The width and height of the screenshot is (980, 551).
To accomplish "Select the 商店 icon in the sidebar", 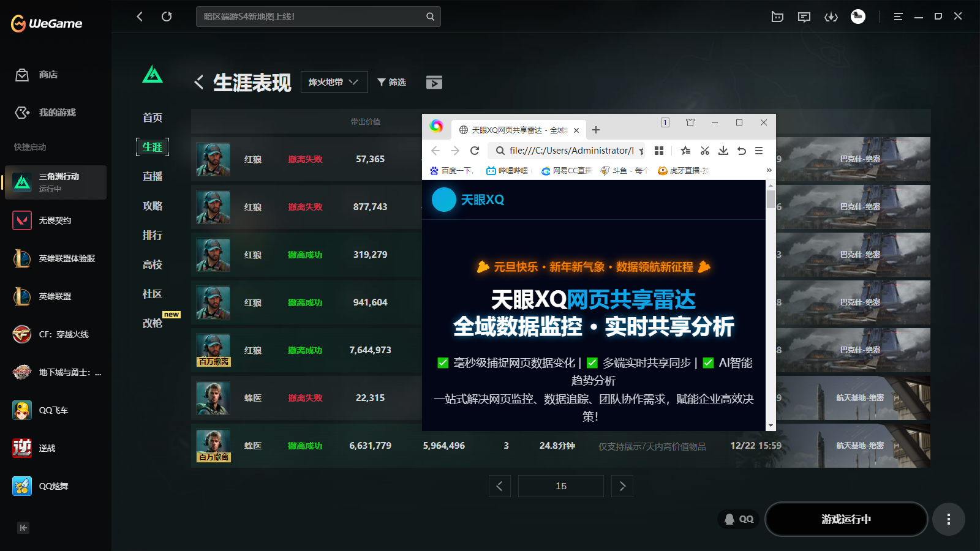I will pyautogui.click(x=22, y=75).
